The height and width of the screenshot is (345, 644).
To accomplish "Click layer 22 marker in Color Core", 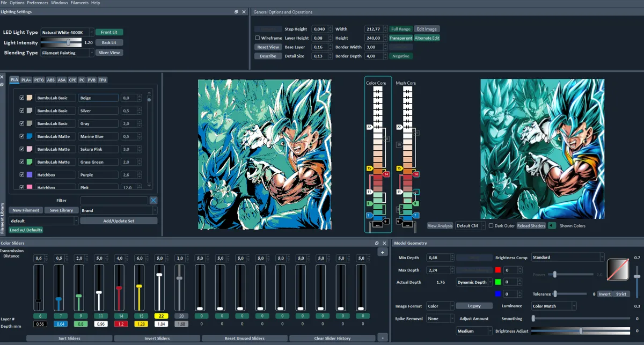I will point(369,127).
